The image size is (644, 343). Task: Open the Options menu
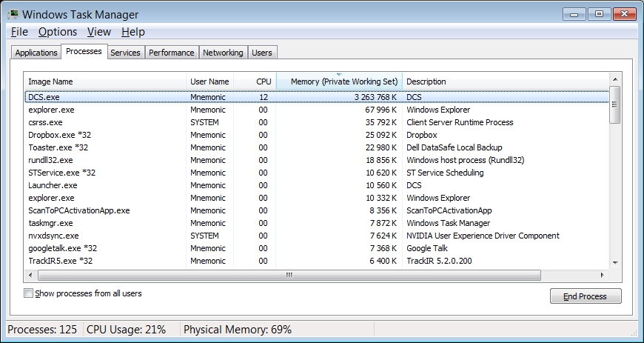(x=58, y=32)
